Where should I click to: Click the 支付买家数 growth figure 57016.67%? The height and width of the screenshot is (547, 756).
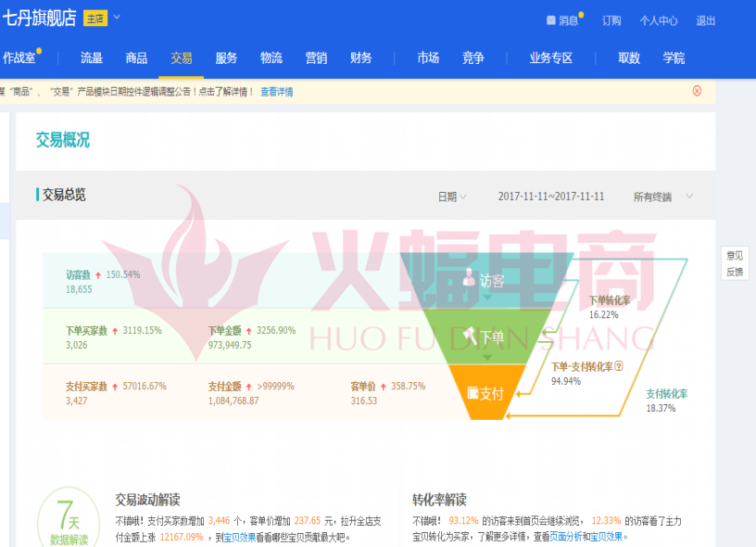coord(145,387)
